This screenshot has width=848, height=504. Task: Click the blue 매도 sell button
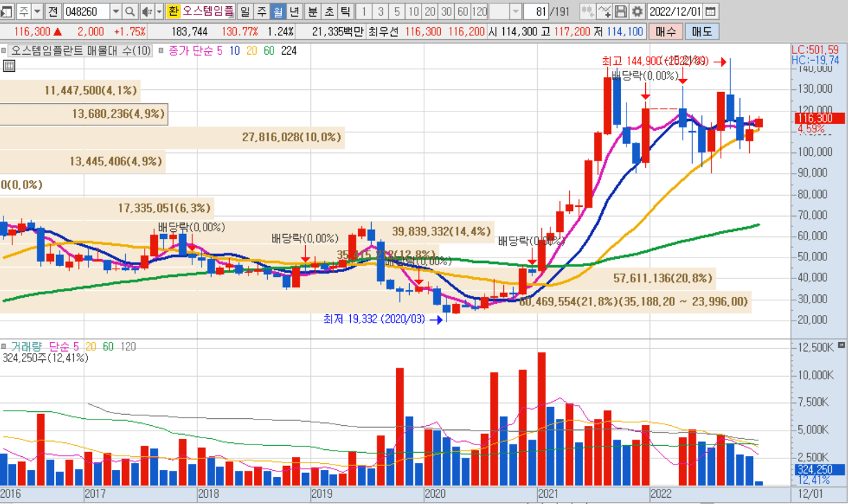(702, 32)
